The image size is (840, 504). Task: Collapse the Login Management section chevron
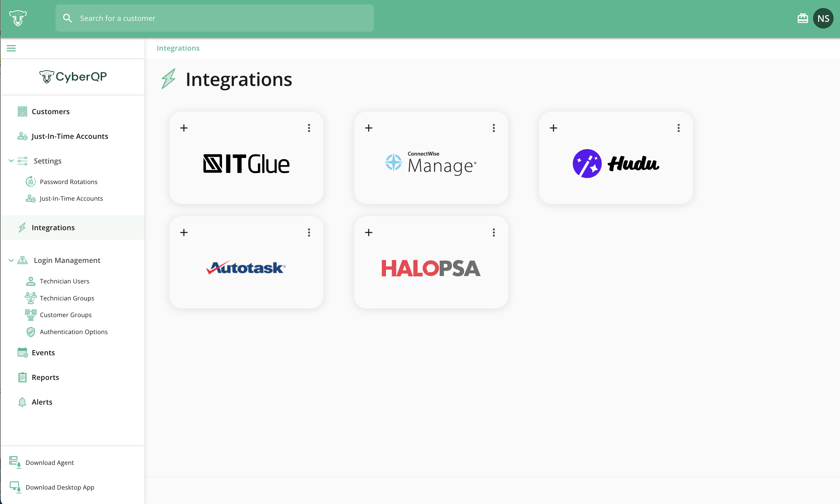11,260
